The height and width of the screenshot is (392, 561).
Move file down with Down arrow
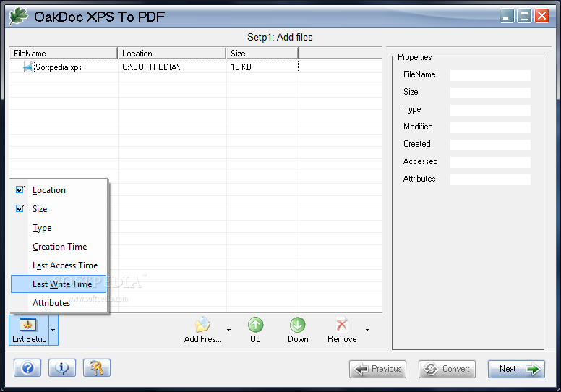pyautogui.click(x=298, y=330)
